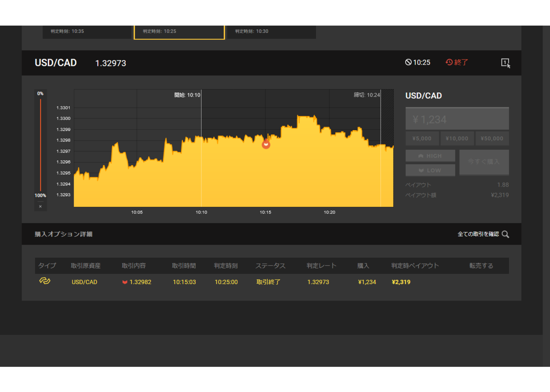
Task: Close the percentage gauge with the × button
Action: [40, 207]
